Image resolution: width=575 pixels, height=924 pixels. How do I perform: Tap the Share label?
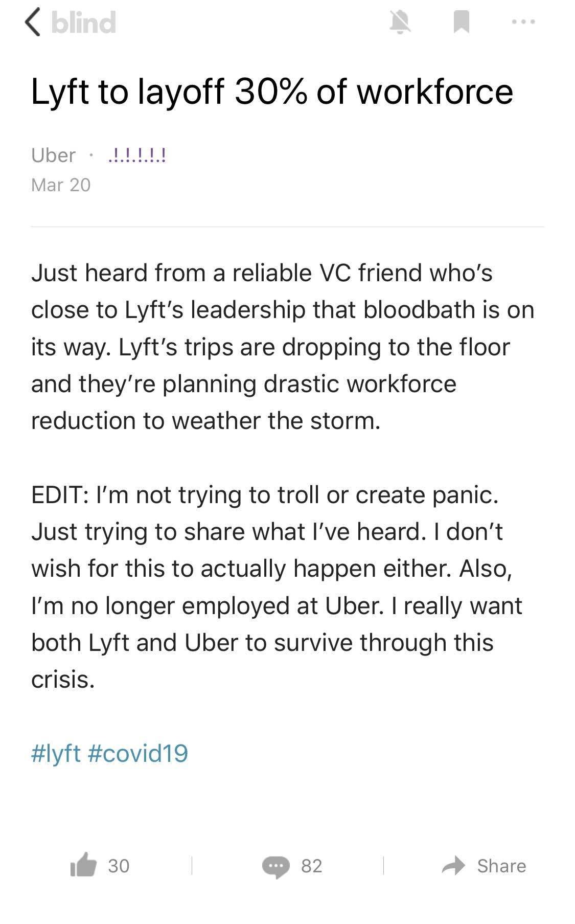pyautogui.click(x=501, y=866)
